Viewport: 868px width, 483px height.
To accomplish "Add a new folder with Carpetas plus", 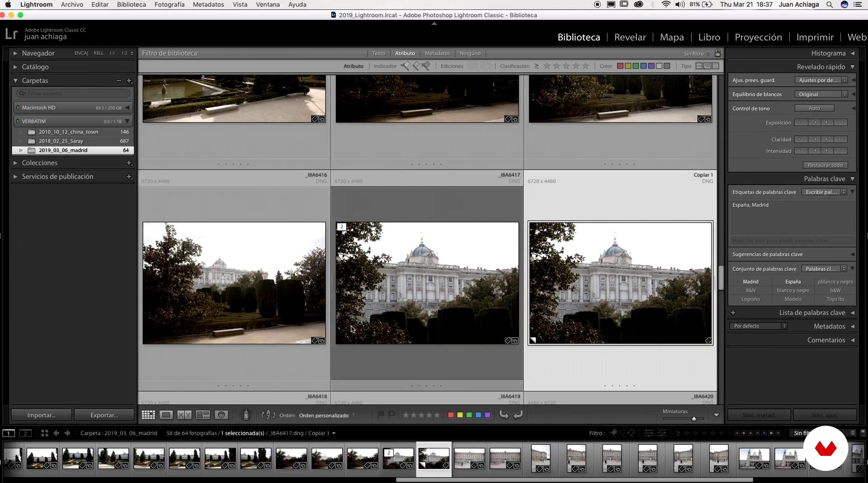I will coord(129,80).
